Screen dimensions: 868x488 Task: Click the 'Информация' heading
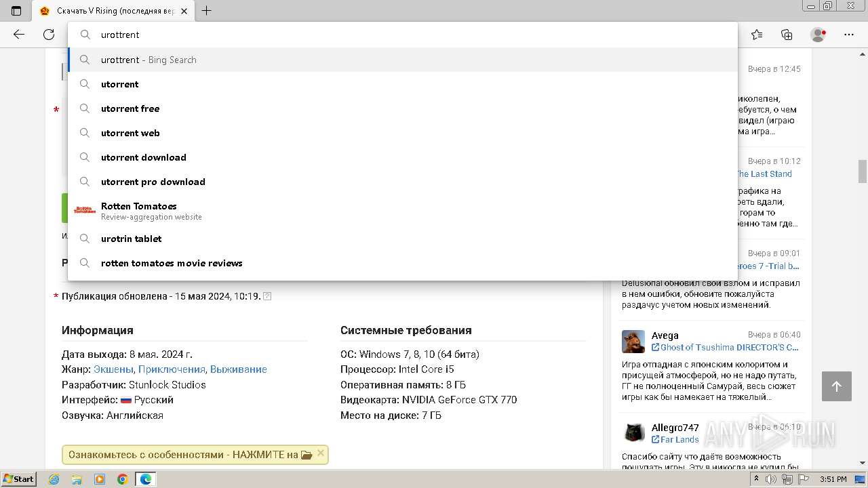(98, 330)
